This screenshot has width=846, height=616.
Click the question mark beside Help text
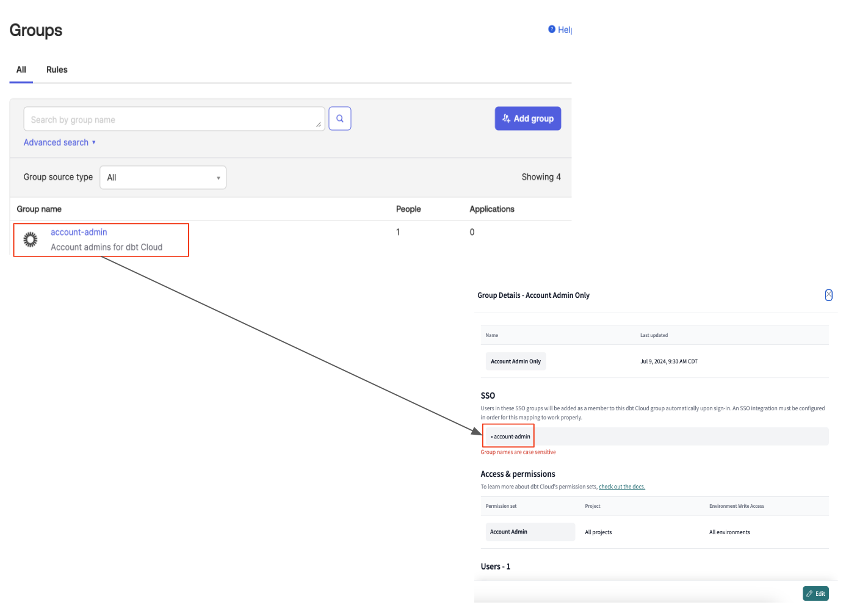(552, 29)
